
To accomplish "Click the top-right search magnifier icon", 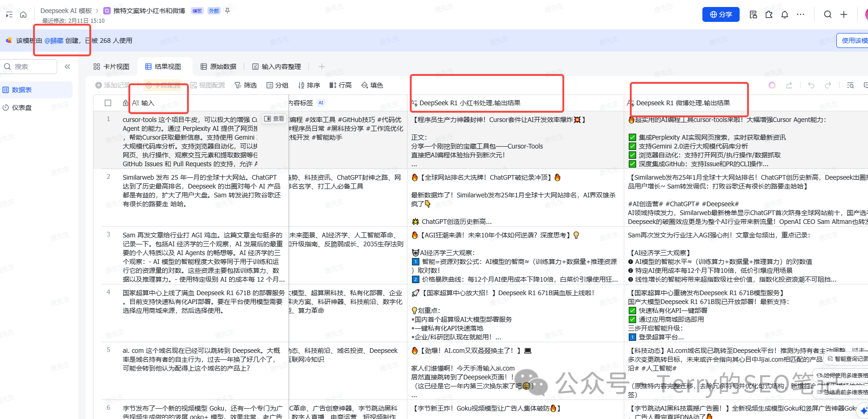I will (828, 14).
